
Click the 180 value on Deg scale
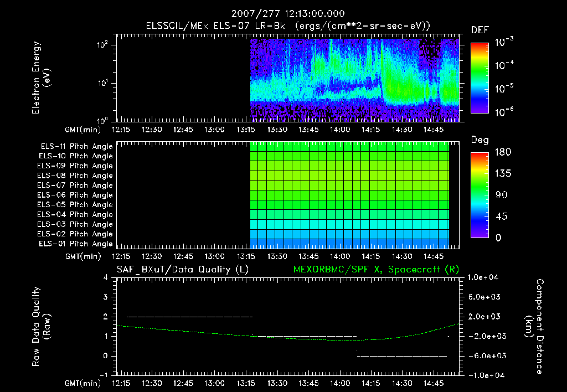[503, 152]
